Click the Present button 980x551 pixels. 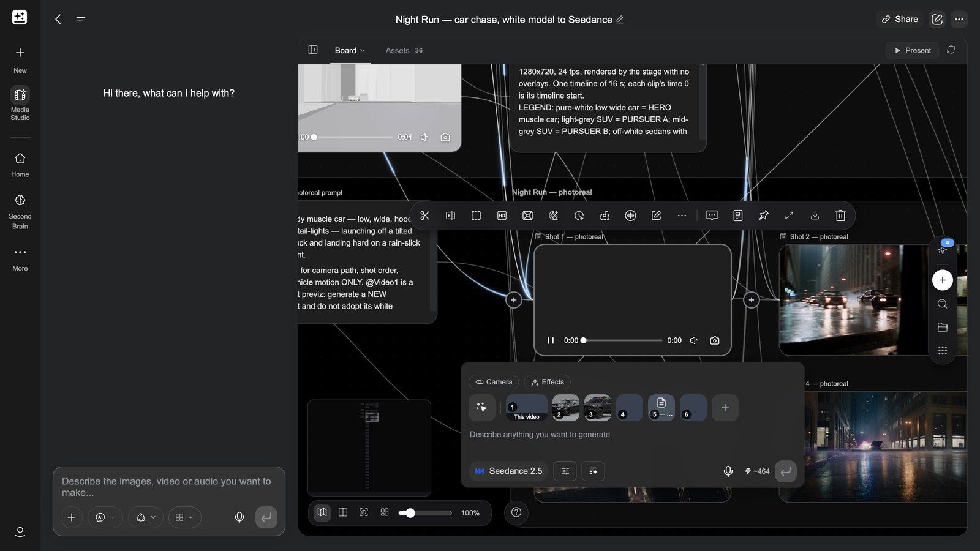coord(913,50)
